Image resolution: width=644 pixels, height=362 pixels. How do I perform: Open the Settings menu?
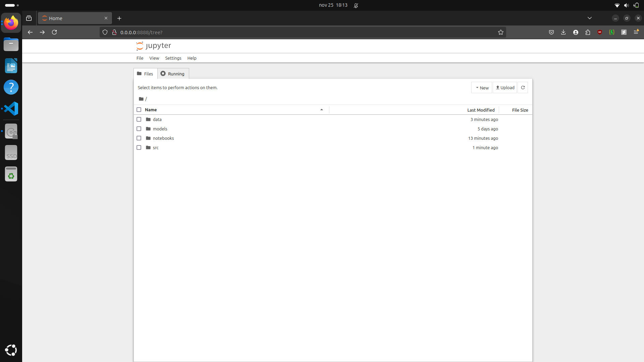[173, 58]
